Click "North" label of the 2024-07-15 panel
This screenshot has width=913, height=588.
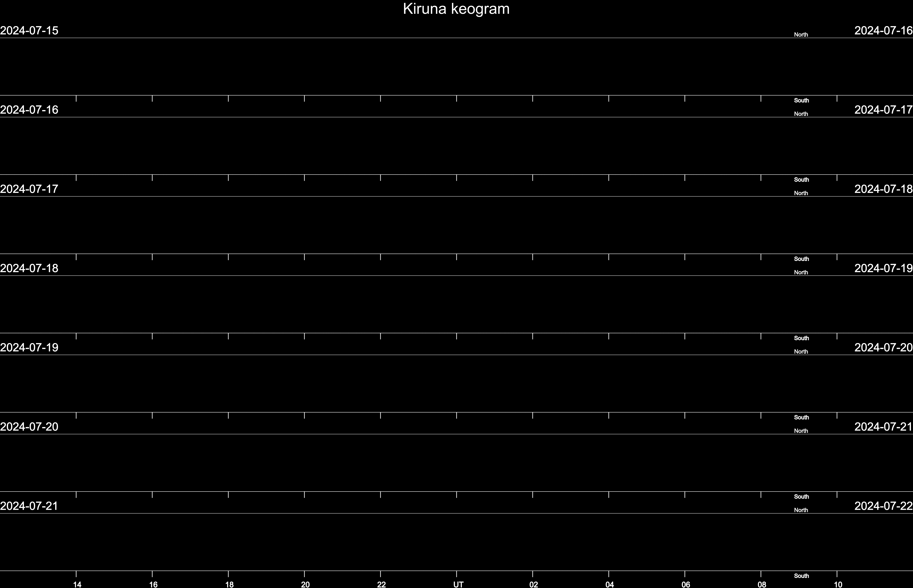point(801,35)
